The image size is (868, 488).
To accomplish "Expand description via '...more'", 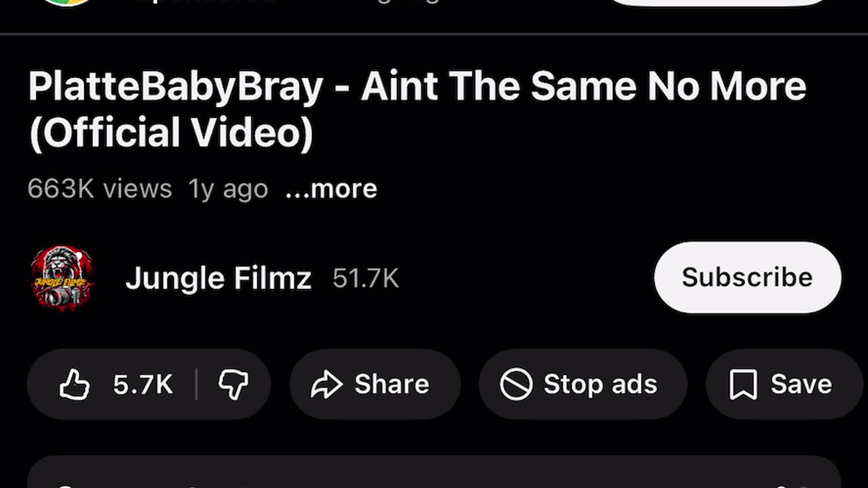I will pyautogui.click(x=331, y=188).
